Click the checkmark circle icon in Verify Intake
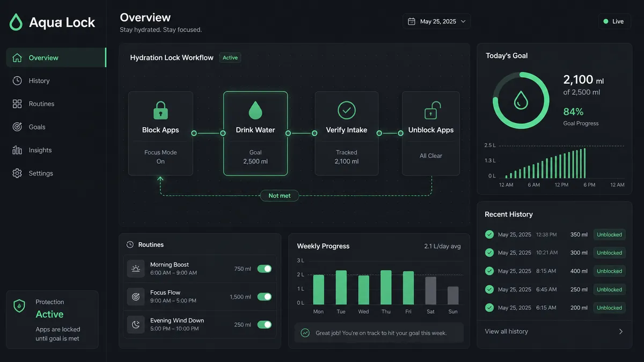This screenshot has height=362, width=644. (x=347, y=110)
